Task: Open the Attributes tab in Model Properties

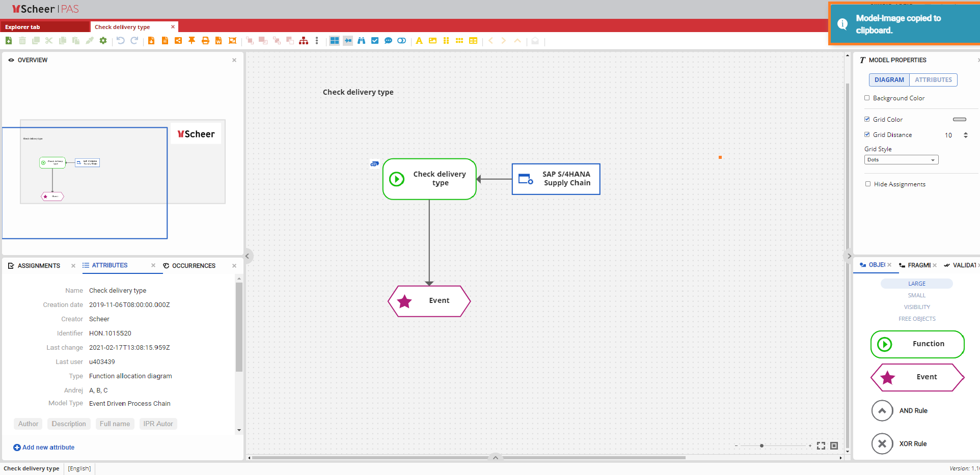Action: coord(933,80)
